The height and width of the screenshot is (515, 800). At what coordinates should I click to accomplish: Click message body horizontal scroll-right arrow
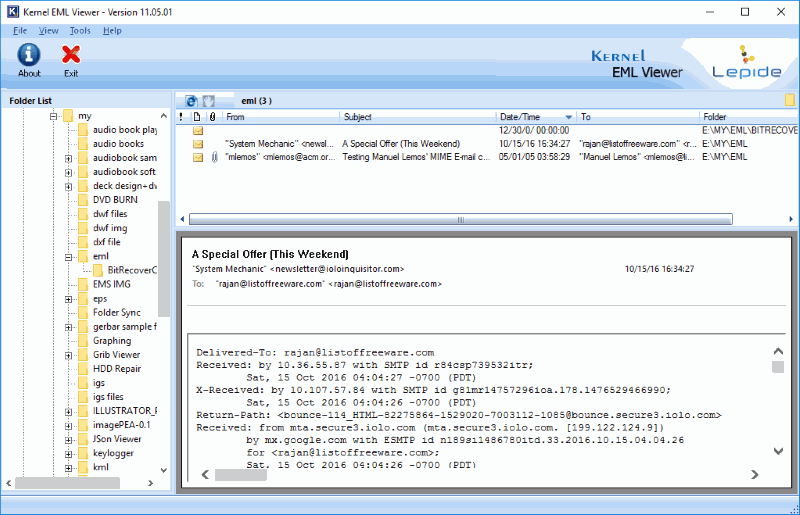(755, 475)
